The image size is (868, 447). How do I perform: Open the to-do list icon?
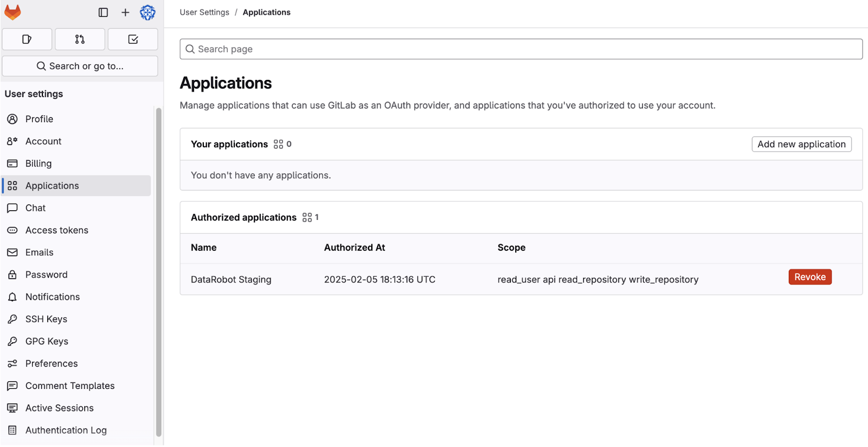133,39
